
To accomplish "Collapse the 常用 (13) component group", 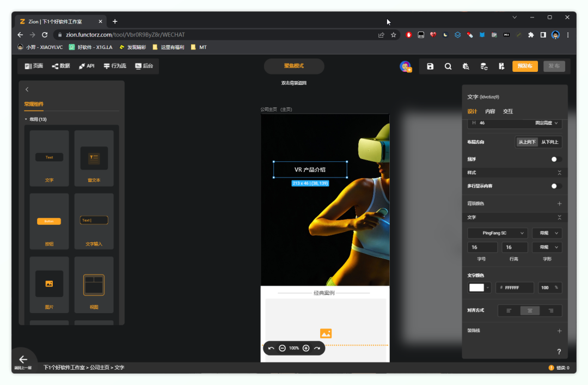I will 26,119.
